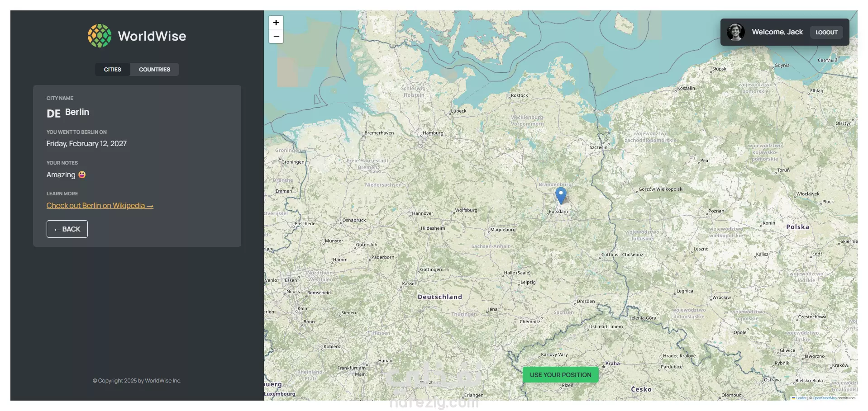Click the Deutschland country label on map

[x=440, y=297]
